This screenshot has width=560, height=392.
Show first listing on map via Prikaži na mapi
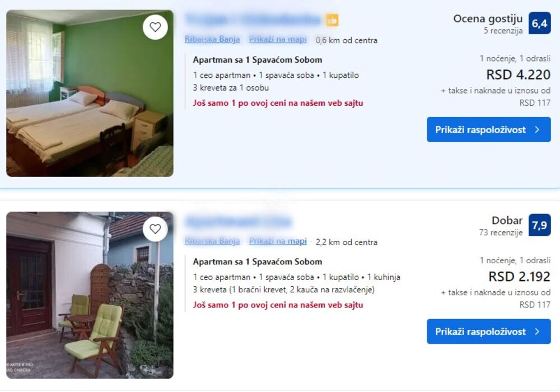point(278,39)
